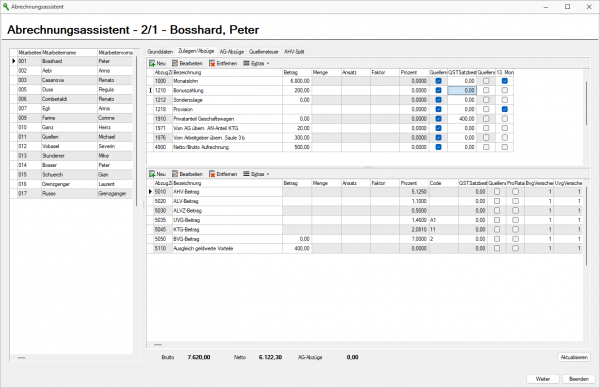Select the QST Satzbest field for Bonuszahlung
The height and width of the screenshot is (388, 600).
[x=462, y=91]
